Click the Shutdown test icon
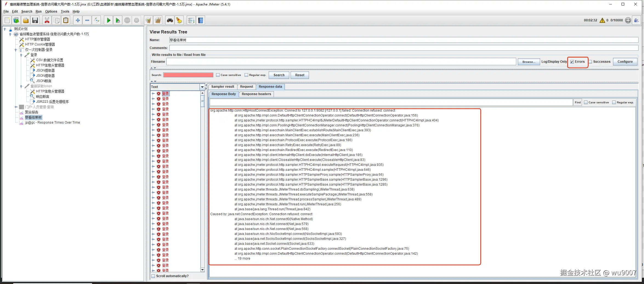Image resolution: width=644 pixels, height=284 pixels. (137, 20)
